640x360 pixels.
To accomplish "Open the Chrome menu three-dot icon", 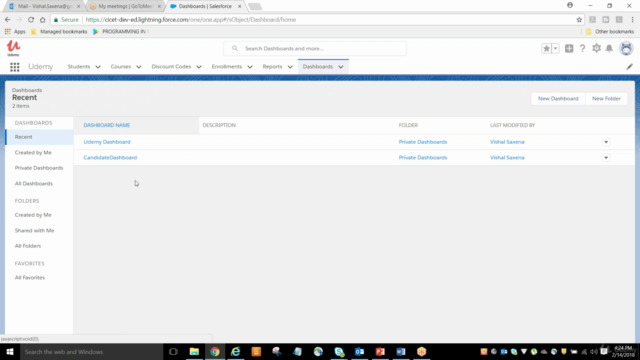I will pyautogui.click(x=632, y=20).
